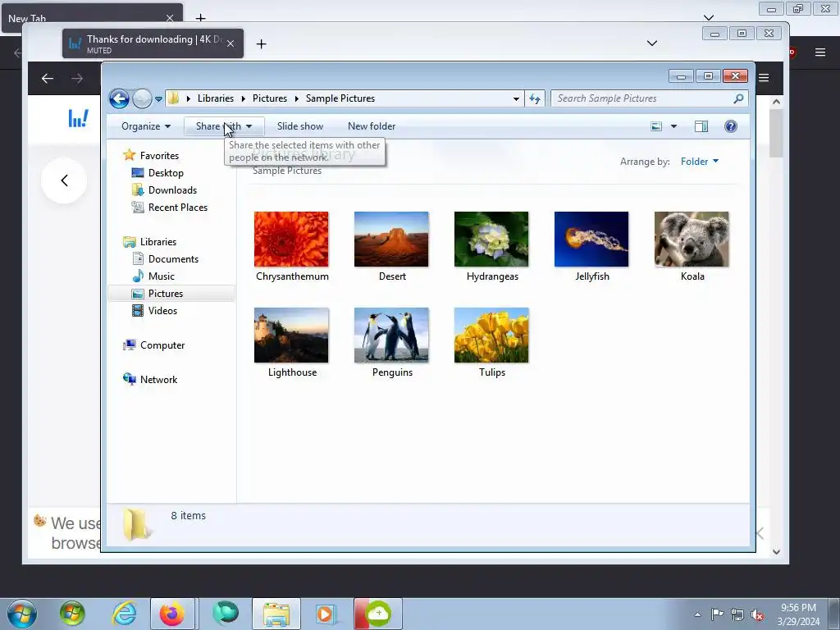This screenshot has height=630, width=840.
Task: Open Explorer Help icon
Action: 731,126
